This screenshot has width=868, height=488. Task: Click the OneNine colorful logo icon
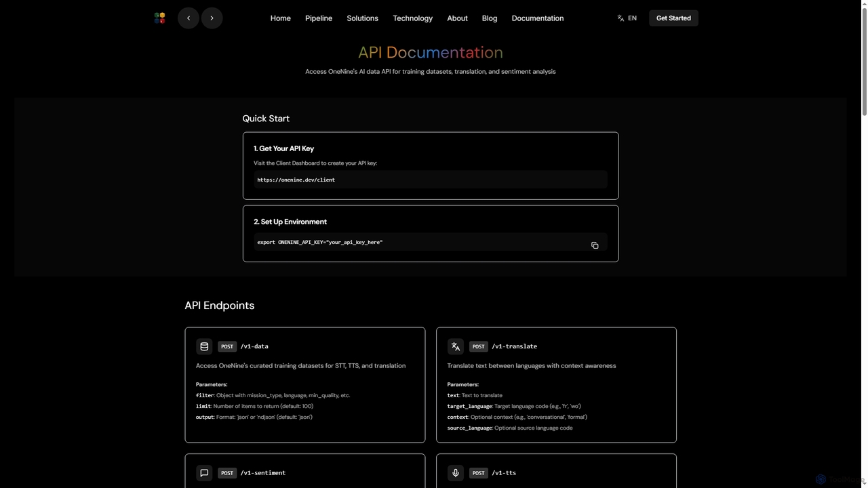click(159, 18)
